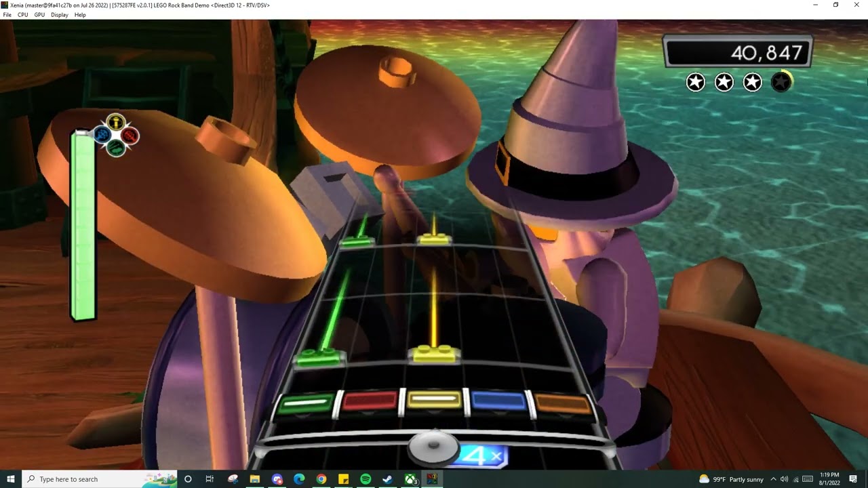This screenshot has height=488, width=868.
Task: Click the band instrument status icon cluster
Action: pyautogui.click(x=116, y=135)
